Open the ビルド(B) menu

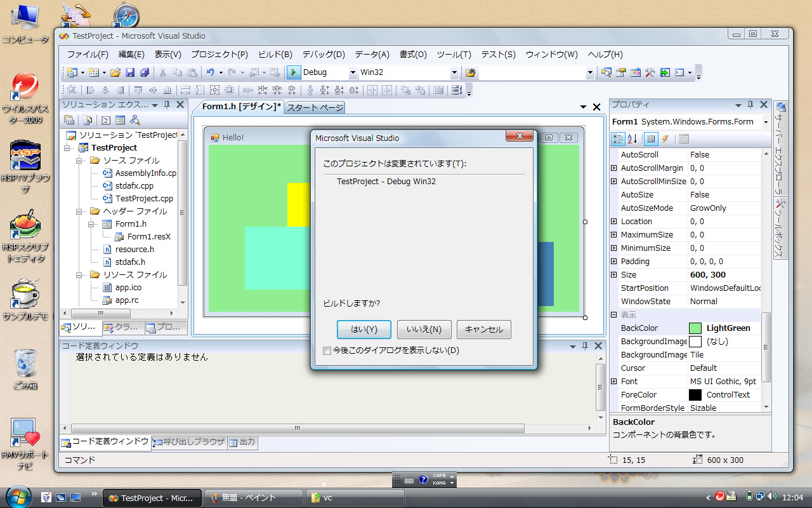coord(275,55)
